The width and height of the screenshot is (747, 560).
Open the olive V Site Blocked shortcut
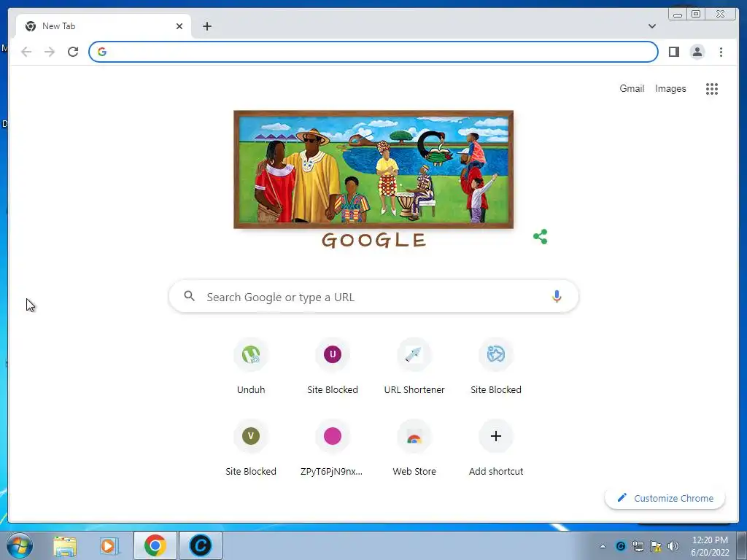tap(251, 448)
